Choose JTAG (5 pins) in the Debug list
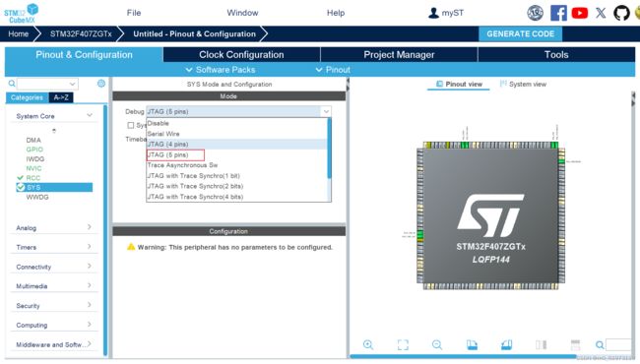This screenshot has height=364, width=640. point(236,154)
